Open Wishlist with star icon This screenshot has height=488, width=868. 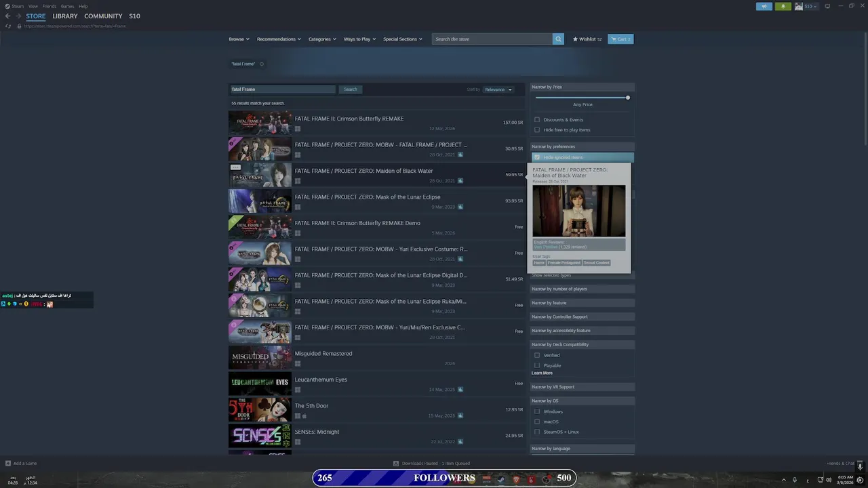(587, 39)
